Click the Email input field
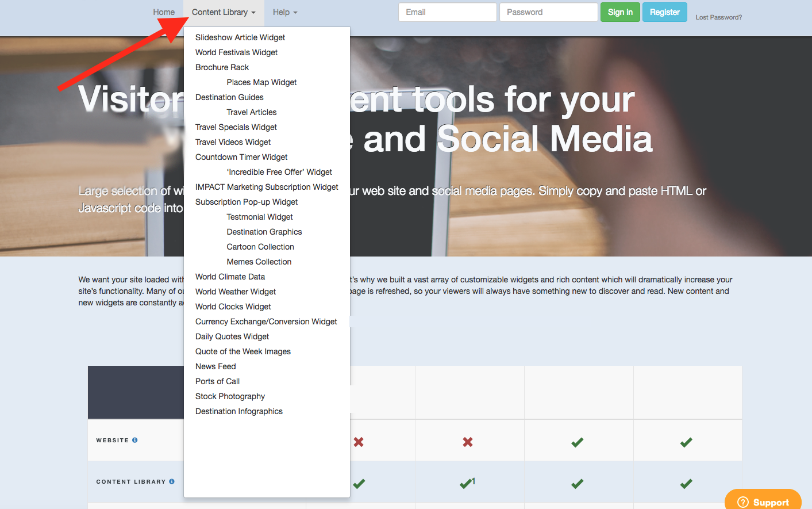 pos(448,12)
